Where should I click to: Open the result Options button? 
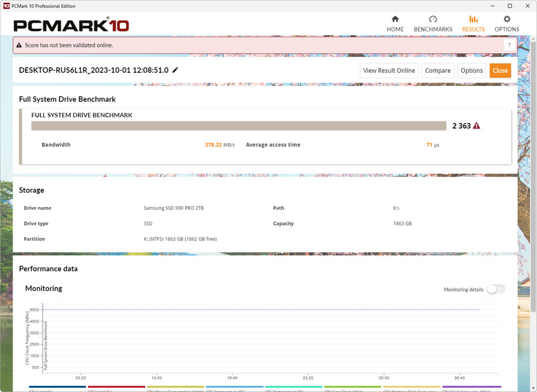pyautogui.click(x=472, y=70)
